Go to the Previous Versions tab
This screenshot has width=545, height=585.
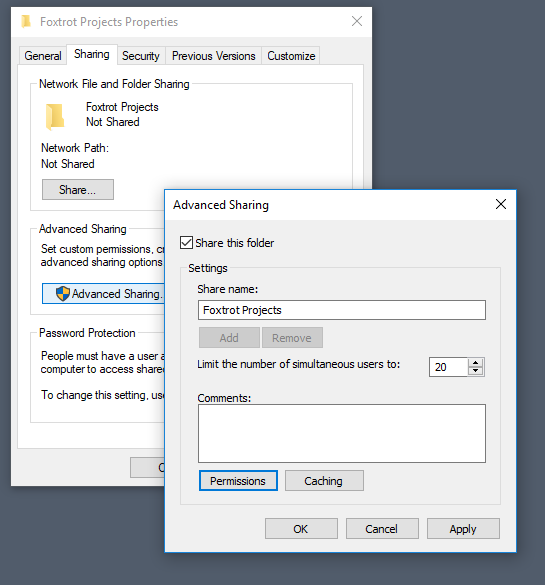[x=214, y=56]
